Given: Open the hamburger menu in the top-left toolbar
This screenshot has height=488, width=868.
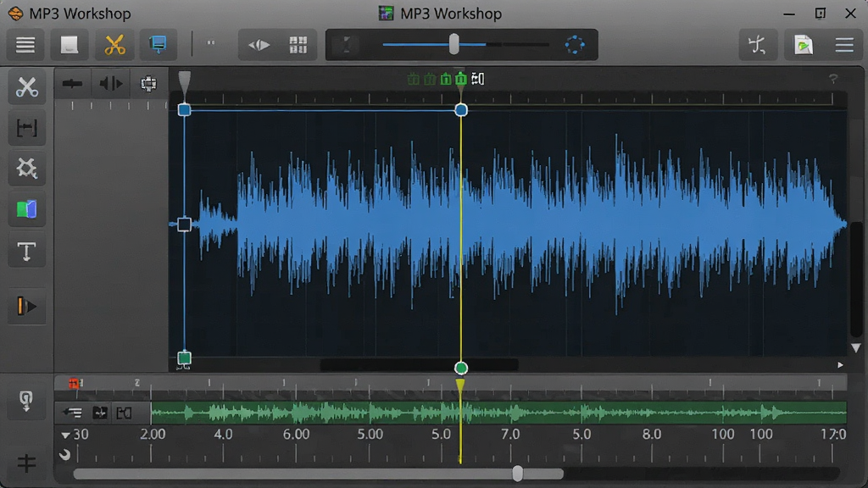Looking at the screenshot, I should [25, 45].
